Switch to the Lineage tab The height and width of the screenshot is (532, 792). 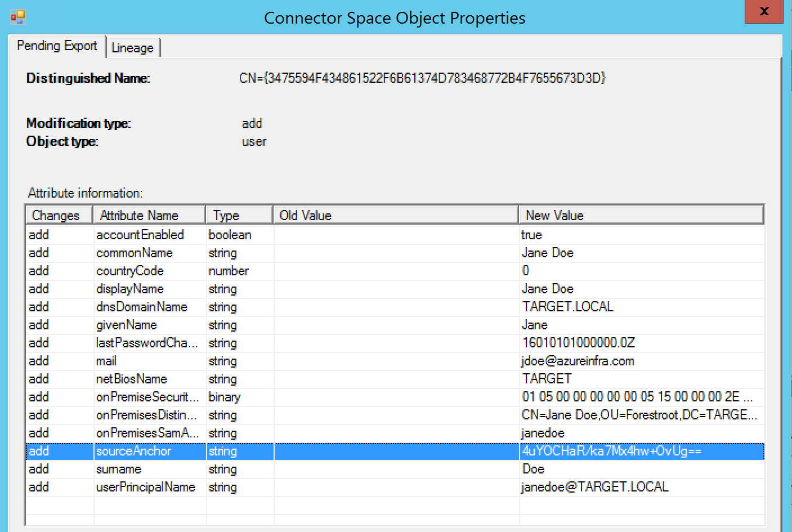(x=133, y=48)
